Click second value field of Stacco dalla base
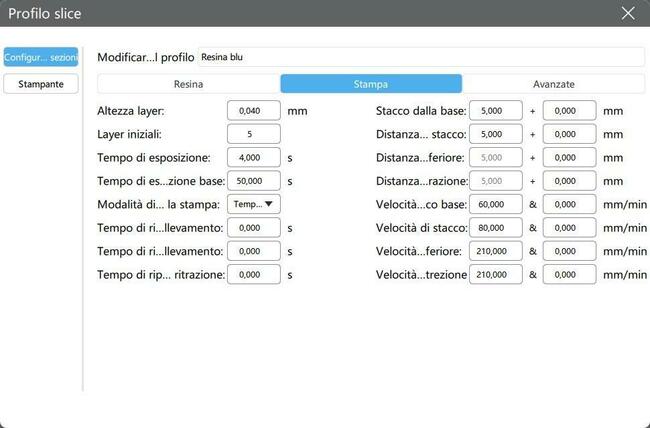 point(569,110)
